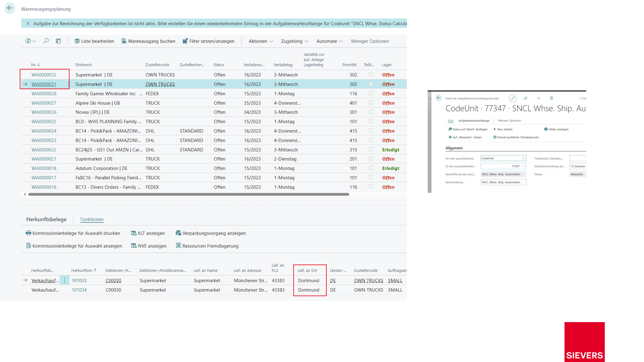
Task: Click Verpackungsvorgang anzeigen
Action: [211, 233]
